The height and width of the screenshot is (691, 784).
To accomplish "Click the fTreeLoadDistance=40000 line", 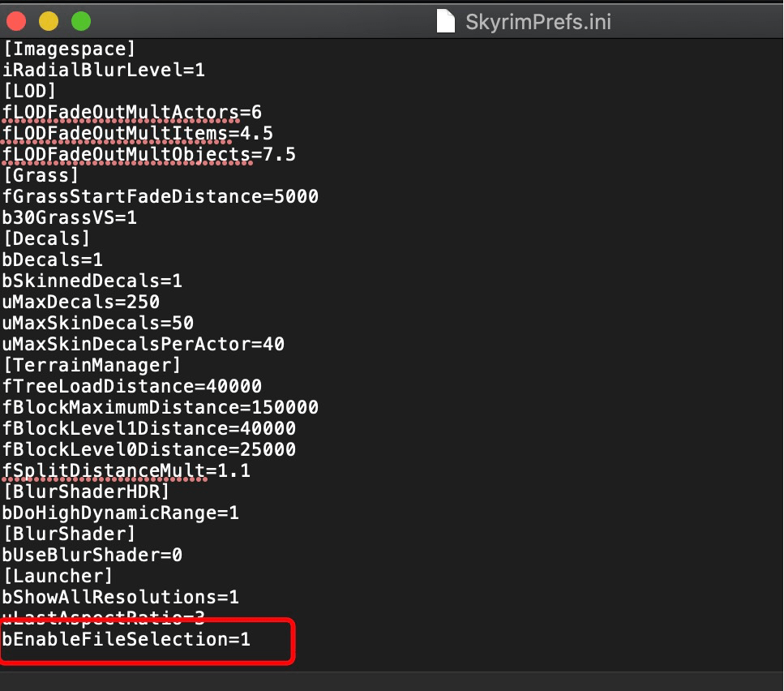I will pyautogui.click(x=132, y=386).
